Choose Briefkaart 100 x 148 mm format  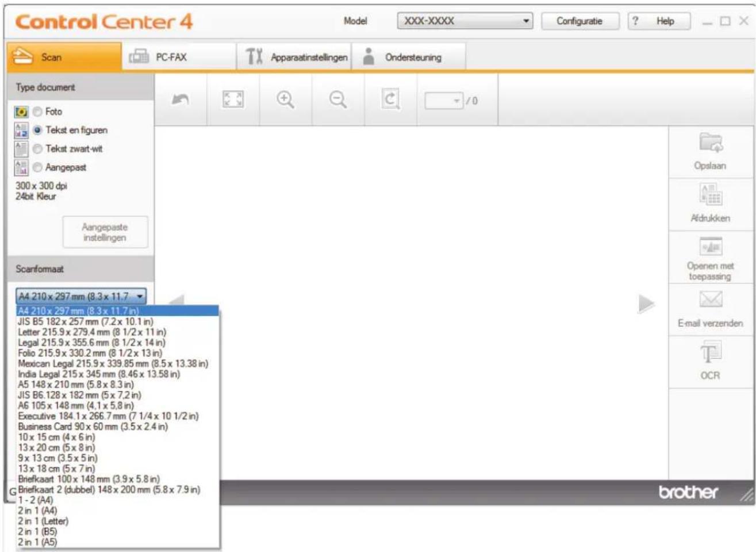118,479
